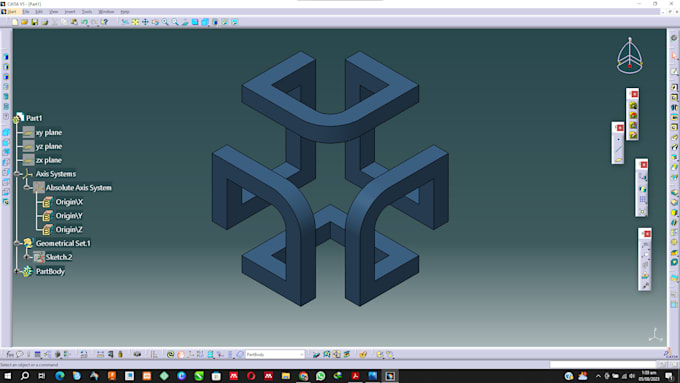Open the View menu
Viewport: 680px width, 383px height.
tap(53, 12)
